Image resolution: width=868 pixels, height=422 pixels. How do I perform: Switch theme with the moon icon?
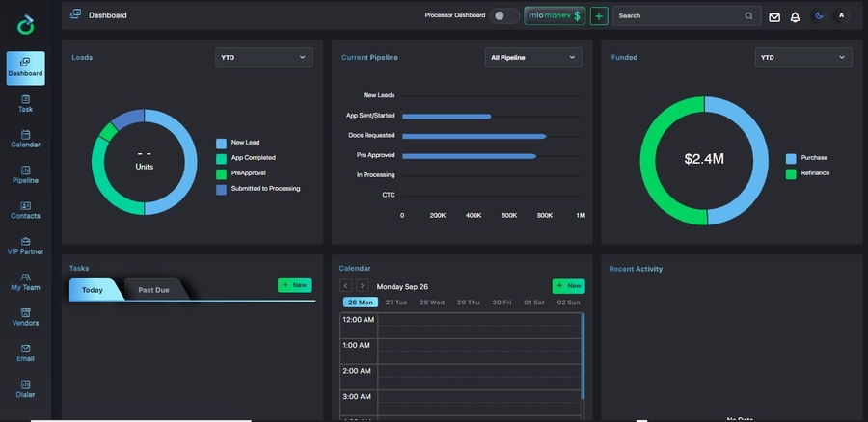tap(820, 15)
